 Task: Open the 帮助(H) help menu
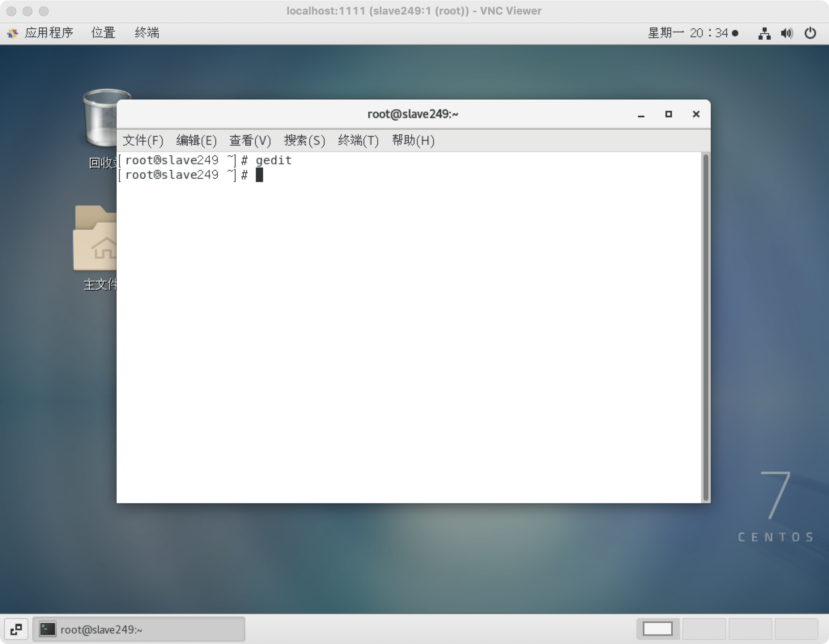[413, 140]
